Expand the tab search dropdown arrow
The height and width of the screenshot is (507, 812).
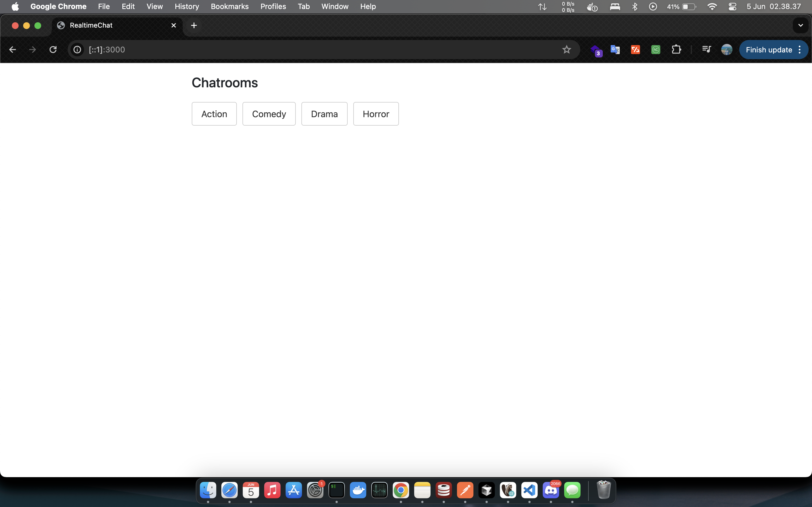(800, 25)
